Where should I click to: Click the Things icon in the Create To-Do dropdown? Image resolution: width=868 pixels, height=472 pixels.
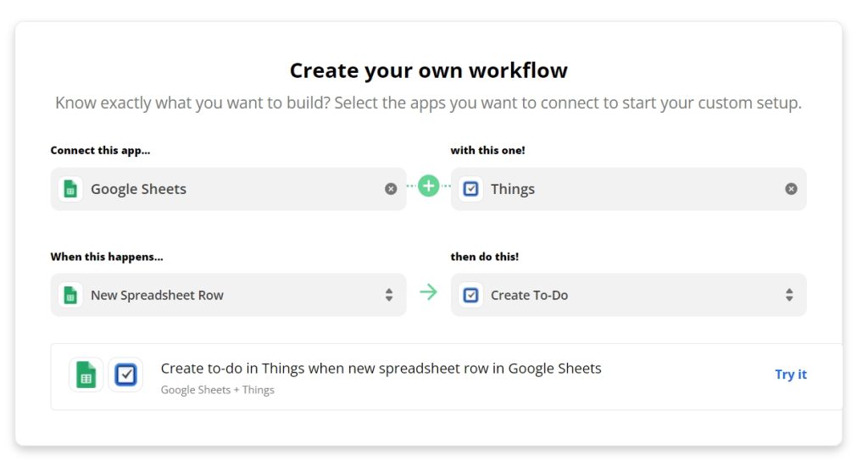point(470,295)
